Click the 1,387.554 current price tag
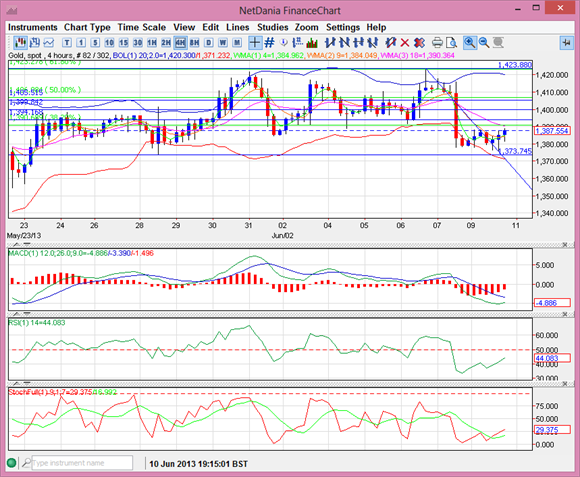The image size is (580, 477). pos(552,131)
